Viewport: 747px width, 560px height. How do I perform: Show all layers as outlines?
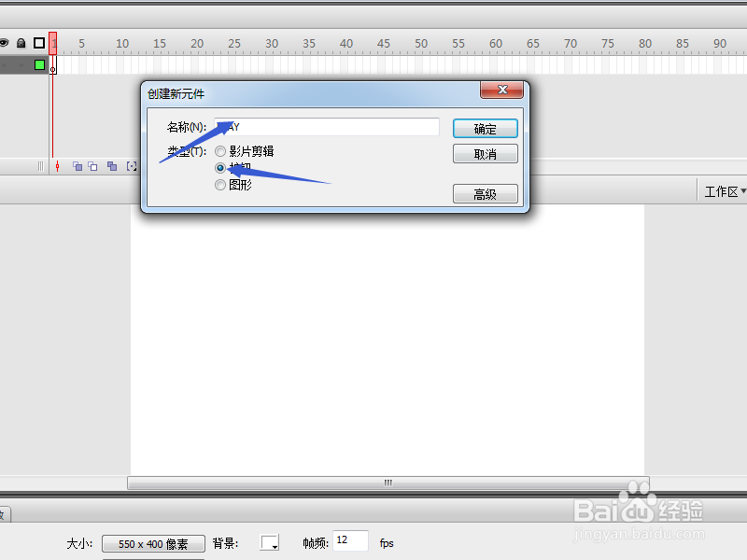[36, 42]
